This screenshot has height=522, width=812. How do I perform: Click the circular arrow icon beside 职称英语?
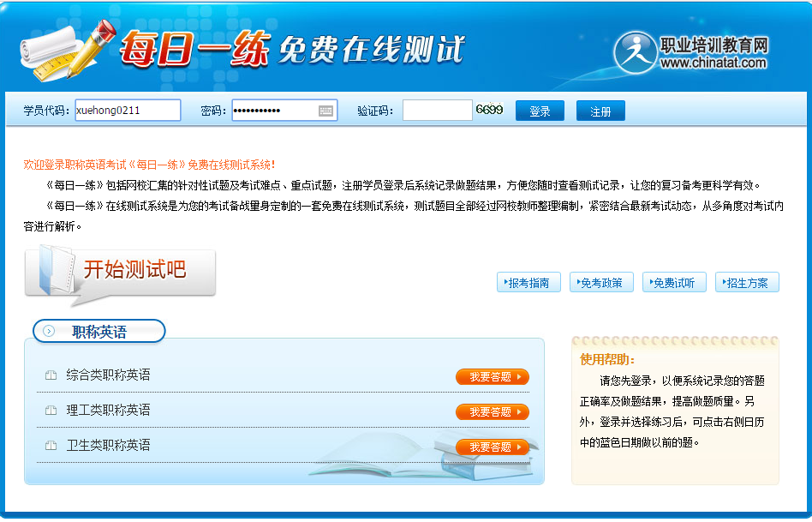pos(50,332)
